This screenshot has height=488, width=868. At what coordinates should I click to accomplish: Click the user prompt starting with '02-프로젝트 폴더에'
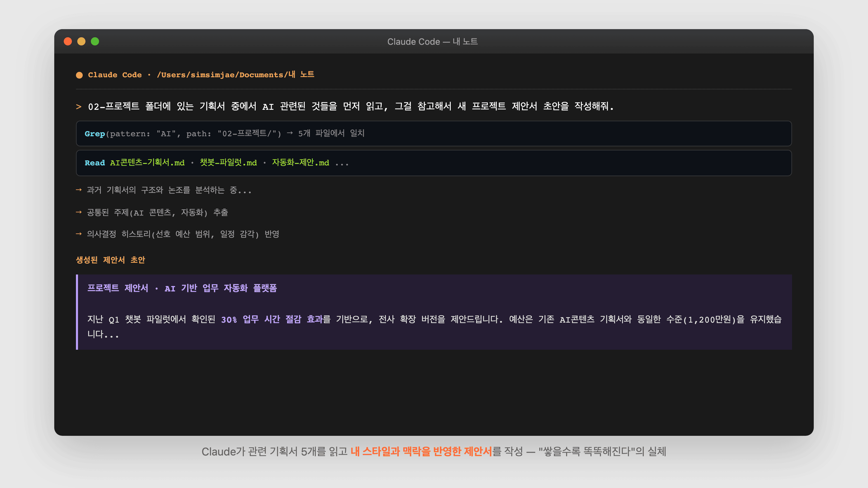click(x=351, y=106)
